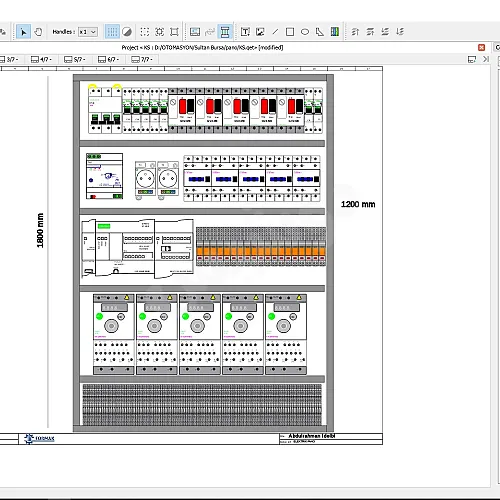Toggle the highlighted column layout button
The width and height of the screenshot is (500, 500).
click(225, 32)
